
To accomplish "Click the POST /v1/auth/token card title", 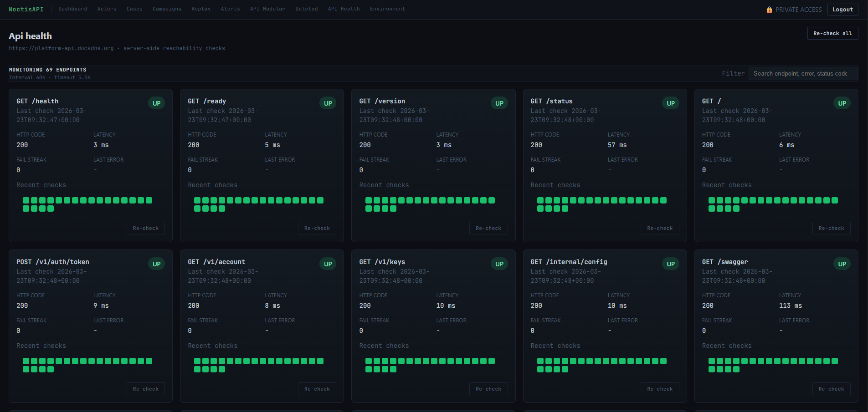I will pyautogui.click(x=53, y=262).
